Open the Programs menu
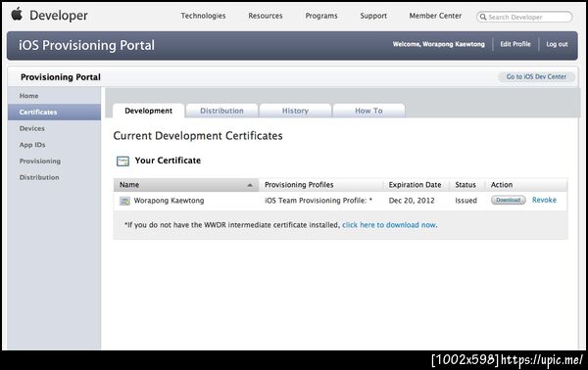Viewport: 588px width, 370px height. tap(321, 16)
